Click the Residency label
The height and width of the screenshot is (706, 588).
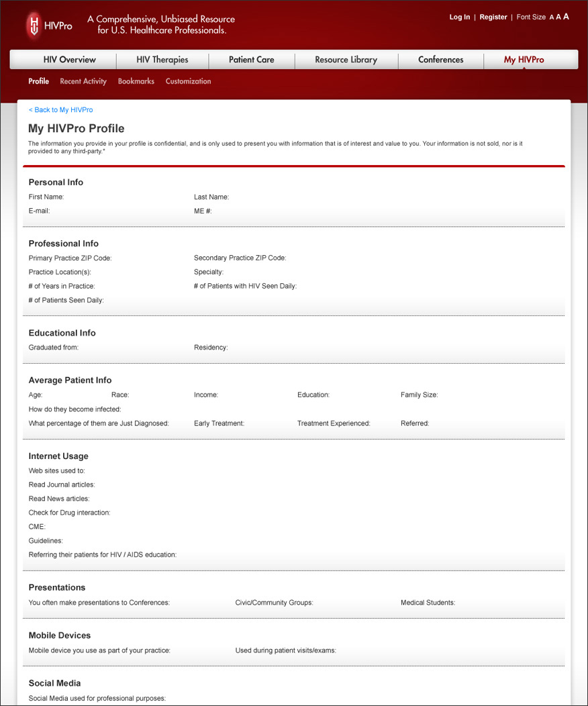[211, 348]
